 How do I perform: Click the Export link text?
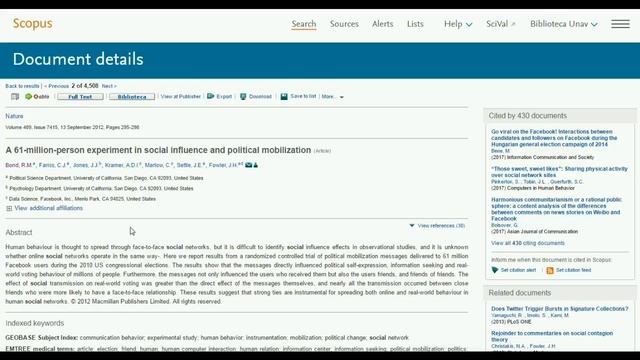coord(224,96)
